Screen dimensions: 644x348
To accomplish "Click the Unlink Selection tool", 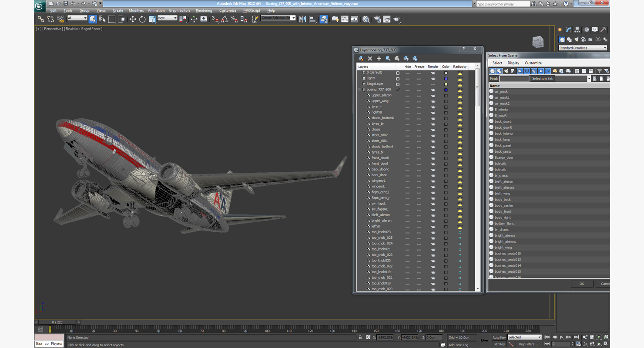I will pos(50,19).
